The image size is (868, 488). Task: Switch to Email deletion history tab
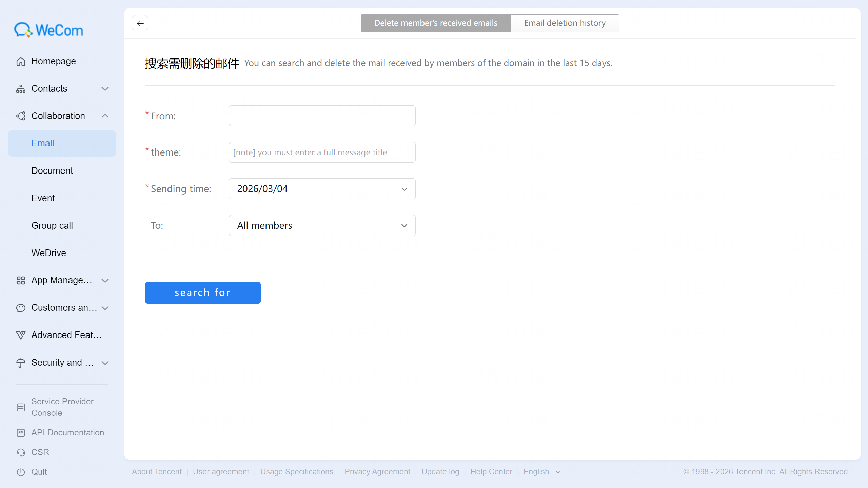pyautogui.click(x=565, y=23)
